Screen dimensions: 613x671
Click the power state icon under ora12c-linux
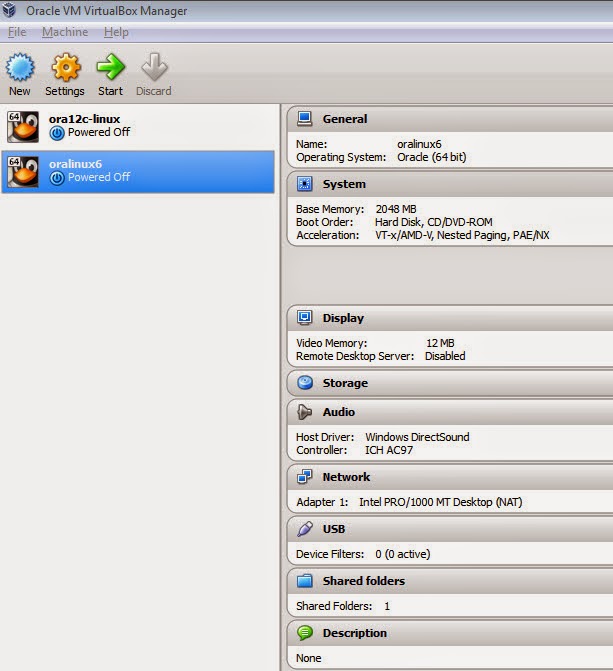(57, 133)
